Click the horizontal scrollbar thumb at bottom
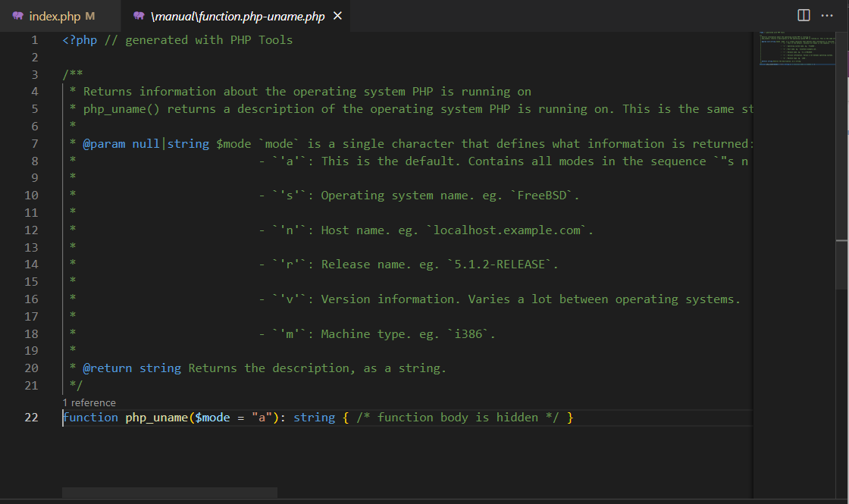849x504 pixels. click(x=170, y=492)
